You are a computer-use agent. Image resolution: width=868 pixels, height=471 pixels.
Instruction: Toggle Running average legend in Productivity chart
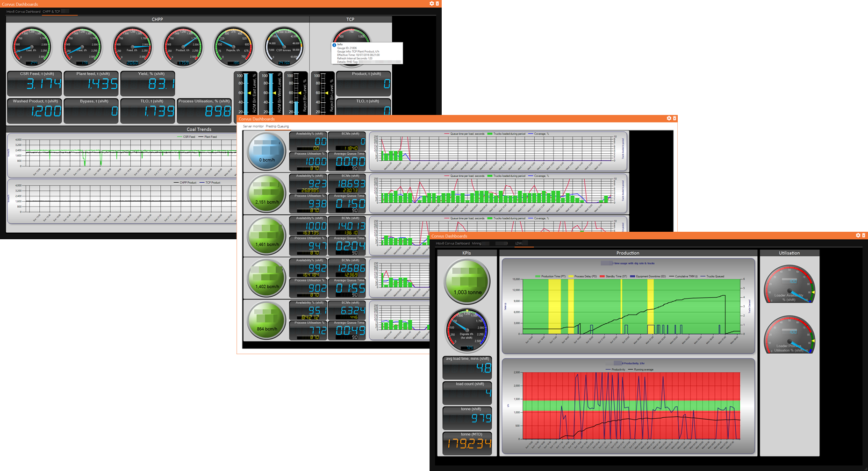[x=640, y=370]
